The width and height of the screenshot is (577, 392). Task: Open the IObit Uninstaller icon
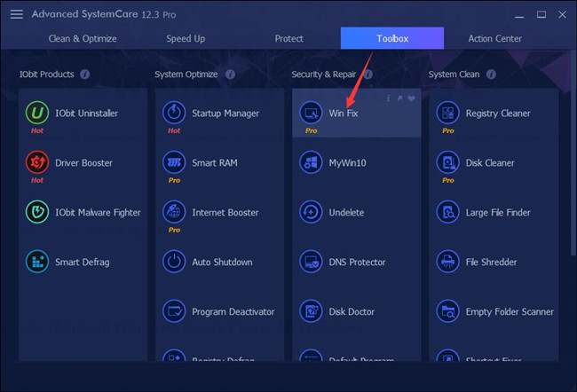[37, 113]
